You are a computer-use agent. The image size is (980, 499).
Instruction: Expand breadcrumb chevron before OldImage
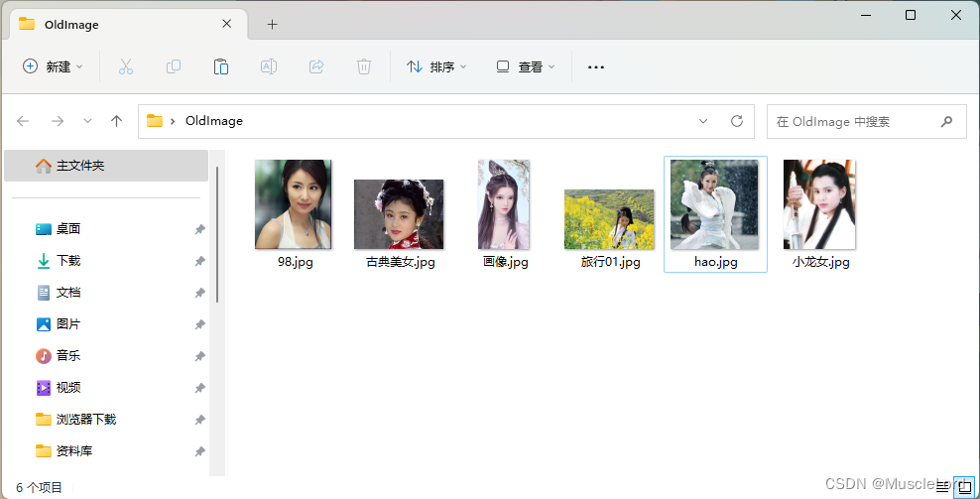[173, 121]
